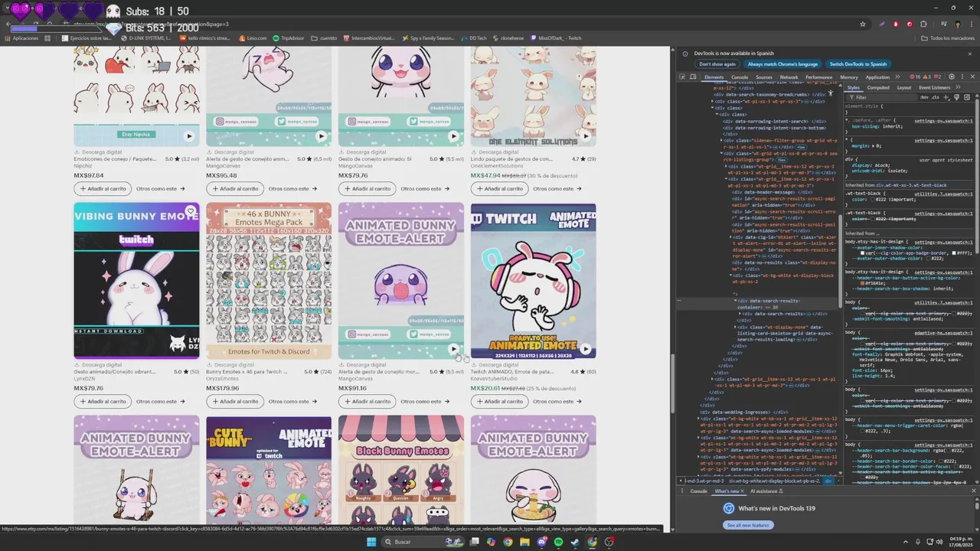This screenshot has width=980, height=551.
Task: Open the Black Bunny Emotes thumbnail
Action: 401,468
